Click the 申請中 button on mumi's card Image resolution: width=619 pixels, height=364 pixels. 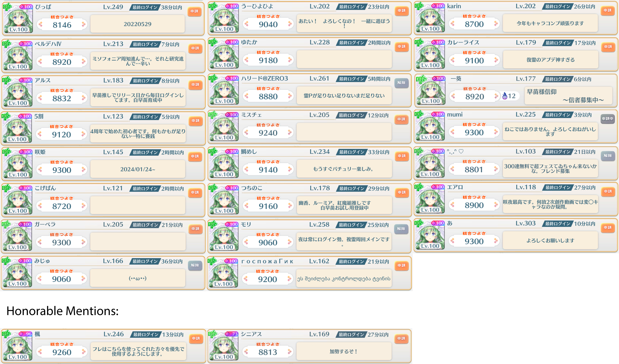607,119
